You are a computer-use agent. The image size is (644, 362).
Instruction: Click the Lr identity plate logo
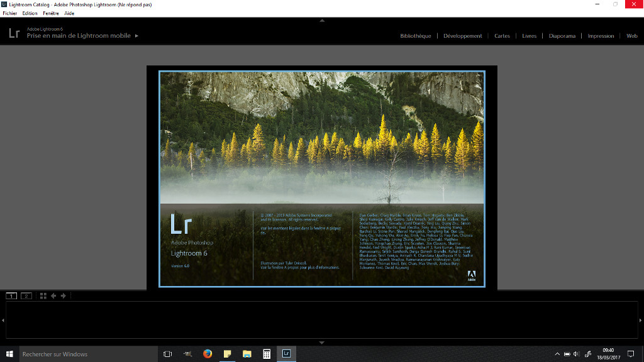(x=14, y=33)
